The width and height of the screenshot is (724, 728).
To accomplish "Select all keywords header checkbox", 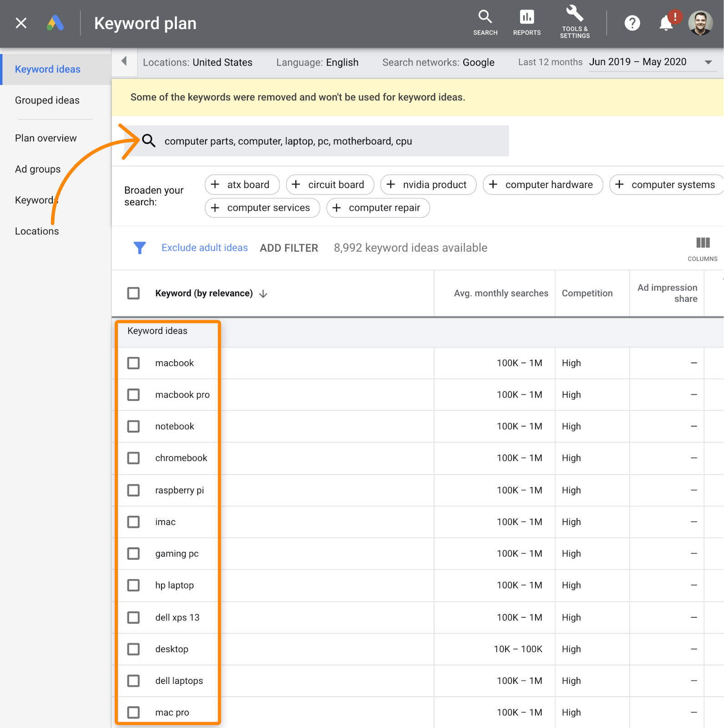I will click(133, 293).
